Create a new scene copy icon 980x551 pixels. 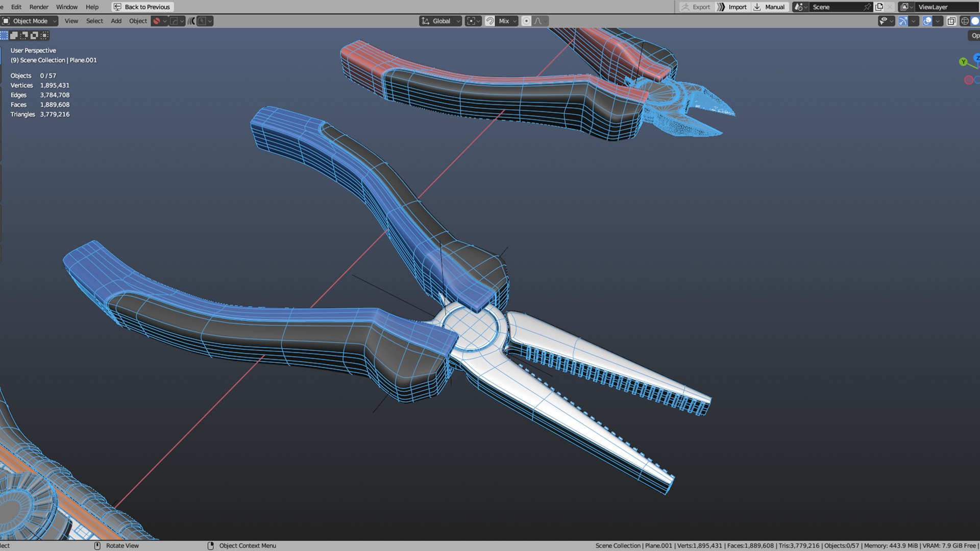tap(879, 7)
